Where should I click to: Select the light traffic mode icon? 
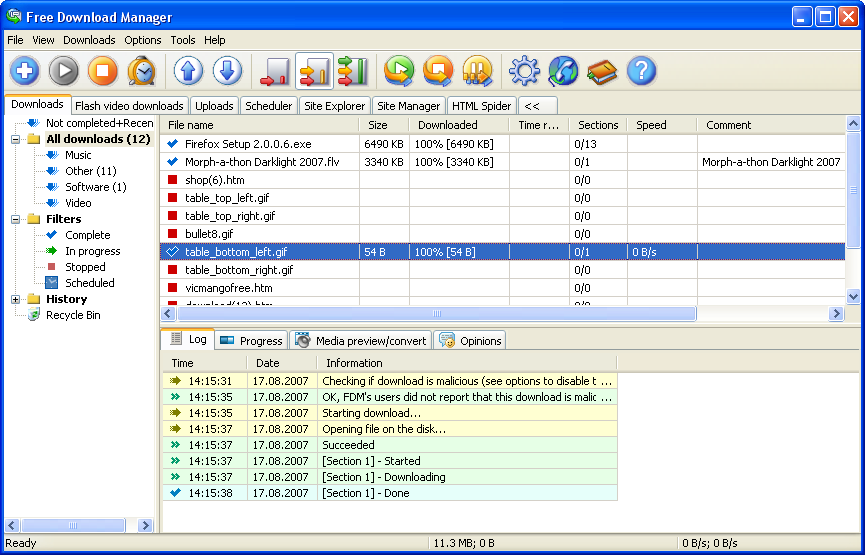pos(274,71)
